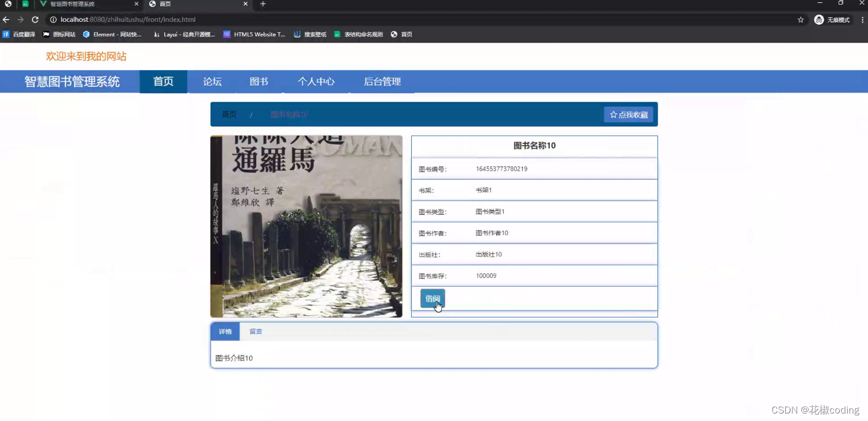868x421 pixels.
Task: Switch to the 留言 tab
Action: point(256,331)
